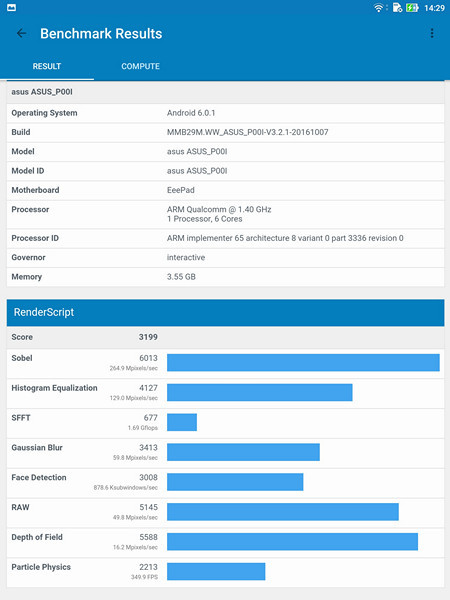Viewport: 450px width, 600px height.
Task: Open the three-dot overflow menu
Action: 432,34
